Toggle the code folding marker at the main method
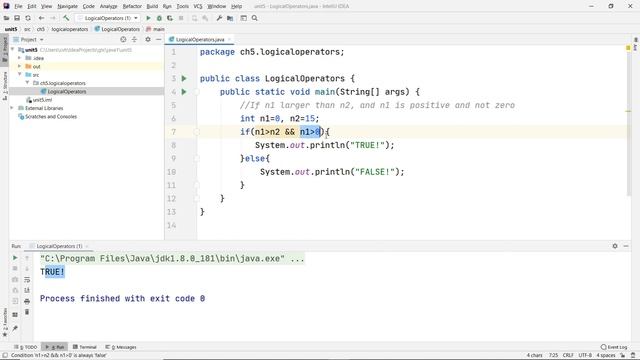Screen dimensions: 640x360 click(196, 92)
